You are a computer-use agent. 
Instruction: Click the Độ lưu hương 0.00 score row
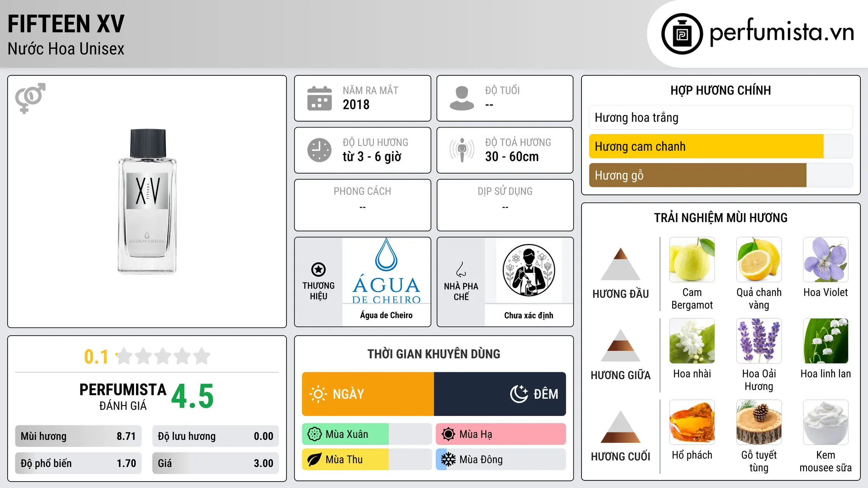click(216, 436)
